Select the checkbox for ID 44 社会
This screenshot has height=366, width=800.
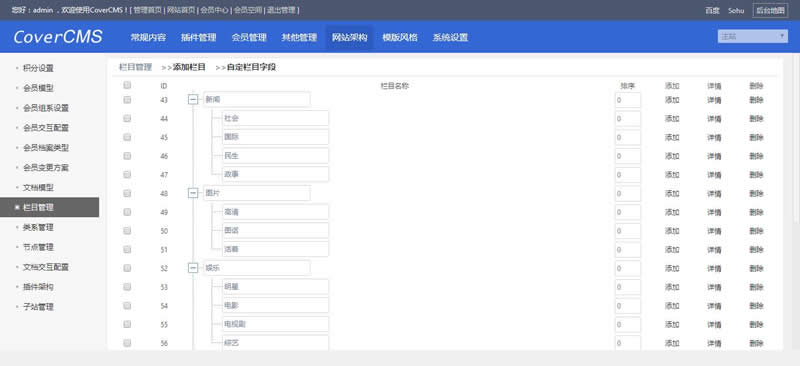tap(127, 118)
